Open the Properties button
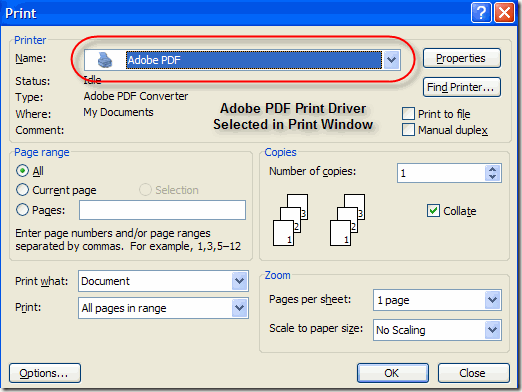Screen dimensions: 522x392 (x=462, y=58)
